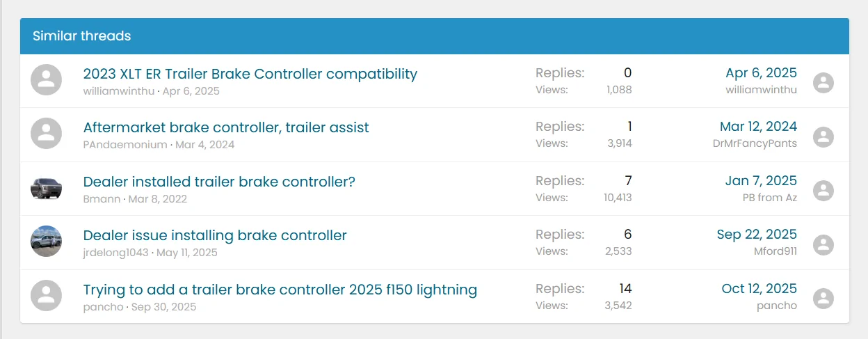Viewport: 868px width, 339px height.
Task: Open 'Dealer installed trailer brake controller?' thread
Action: coord(219,182)
